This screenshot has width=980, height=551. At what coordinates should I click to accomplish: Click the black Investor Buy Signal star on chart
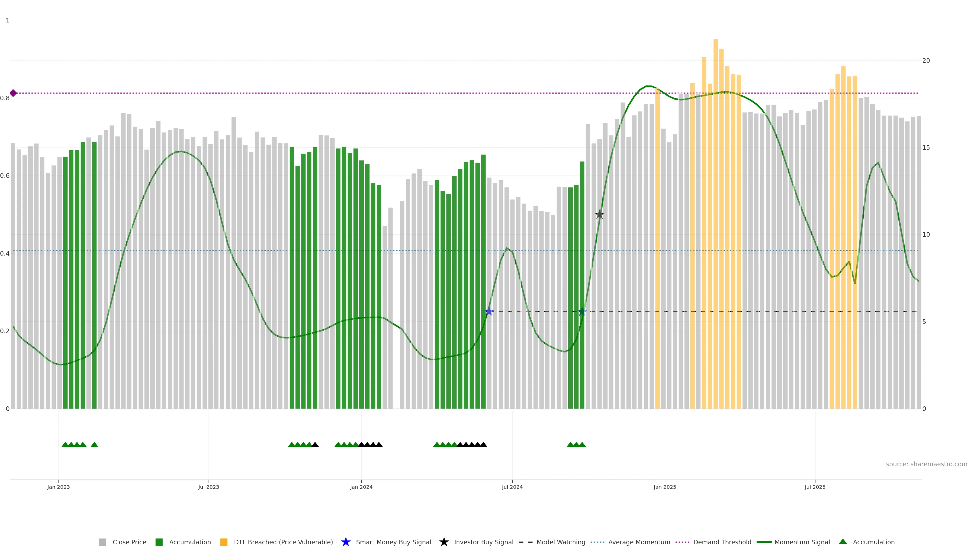(599, 215)
